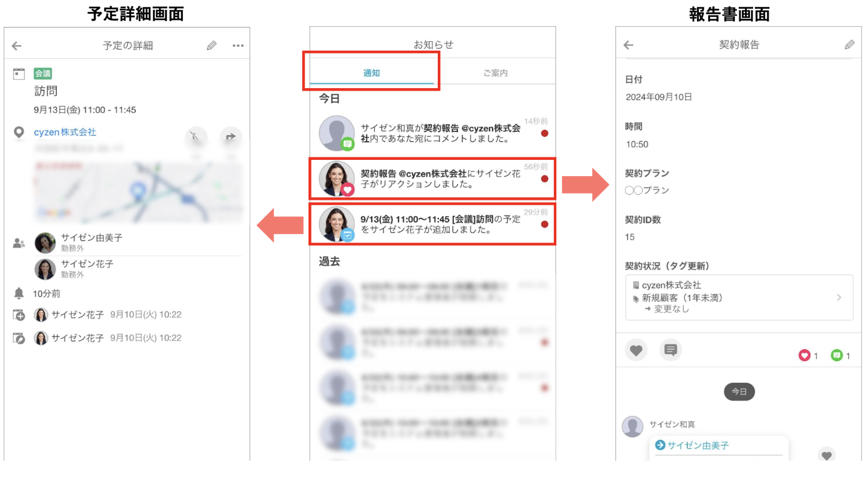Click the calendar icon beside 会議 tag
This screenshot has width=868, height=481.
tap(19, 74)
